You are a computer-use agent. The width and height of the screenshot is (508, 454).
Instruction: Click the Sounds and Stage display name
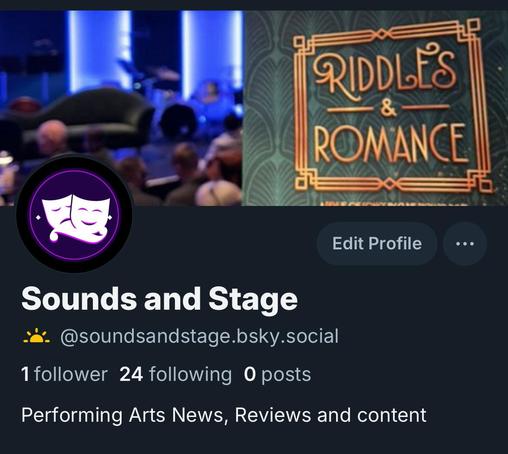point(159,299)
